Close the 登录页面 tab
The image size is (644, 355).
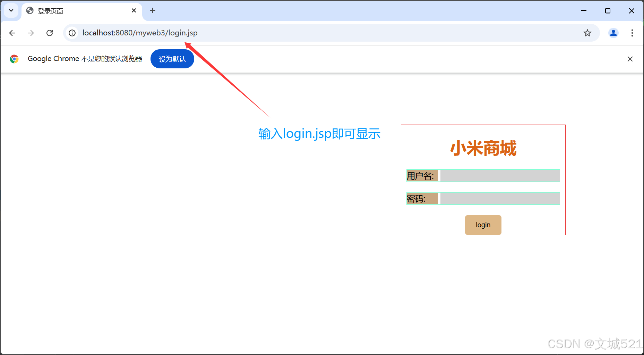click(134, 10)
